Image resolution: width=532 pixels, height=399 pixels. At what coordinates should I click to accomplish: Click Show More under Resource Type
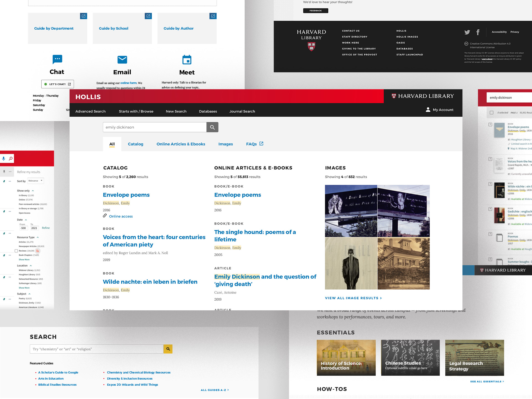point(24,260)
